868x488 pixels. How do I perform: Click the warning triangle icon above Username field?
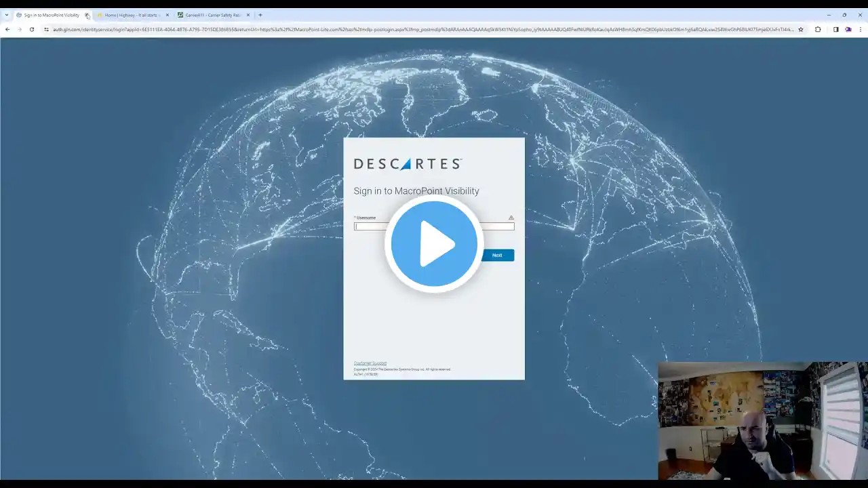[511, 218]
